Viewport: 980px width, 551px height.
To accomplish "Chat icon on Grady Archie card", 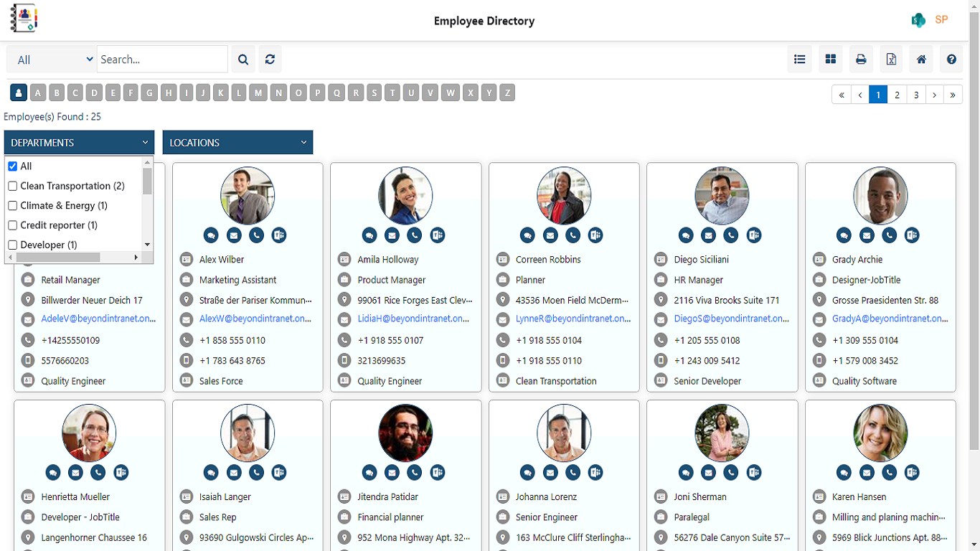I will (844, 235).
